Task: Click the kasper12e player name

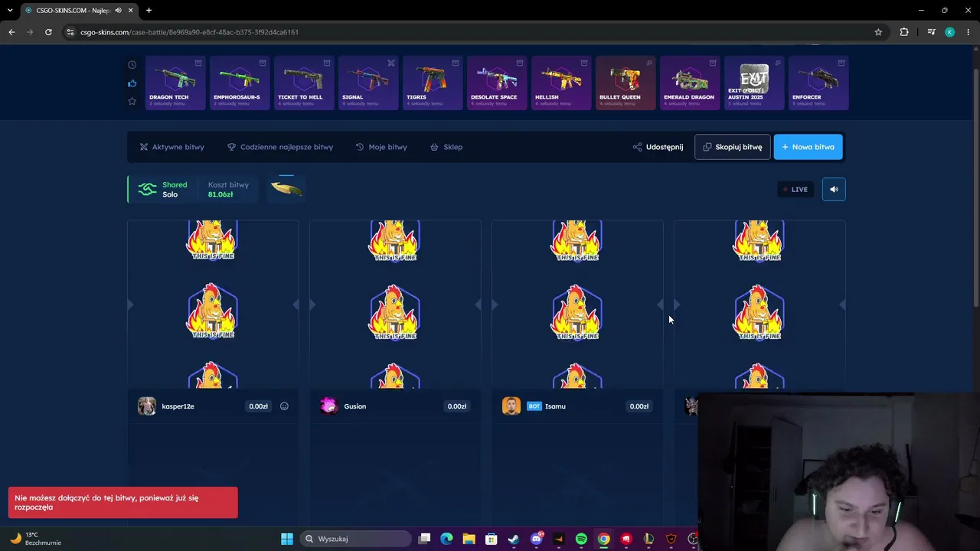Action: [178, 406]
